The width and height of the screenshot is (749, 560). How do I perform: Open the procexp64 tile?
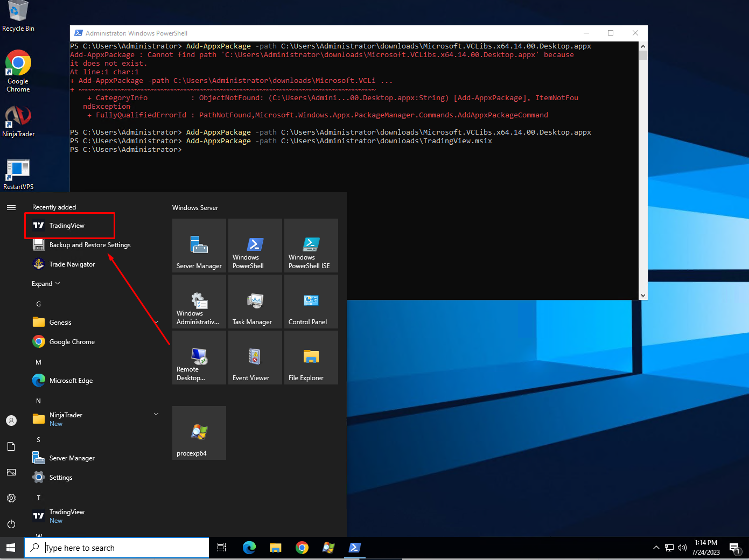tap(199, 433)
